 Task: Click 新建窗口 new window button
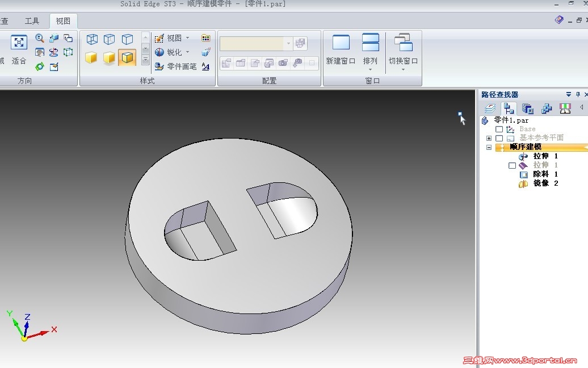[x=341, y=49]
